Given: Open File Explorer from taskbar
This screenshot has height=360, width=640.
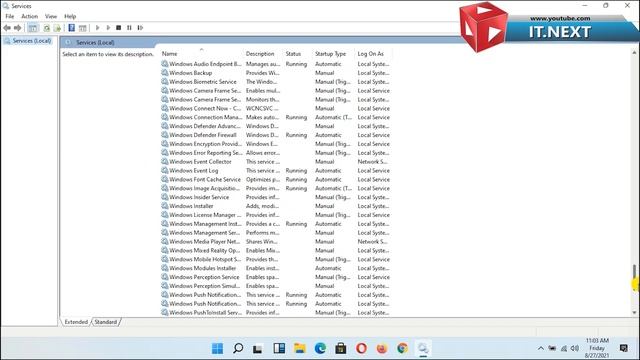Looking at the screenshot, I should point(300,348).
